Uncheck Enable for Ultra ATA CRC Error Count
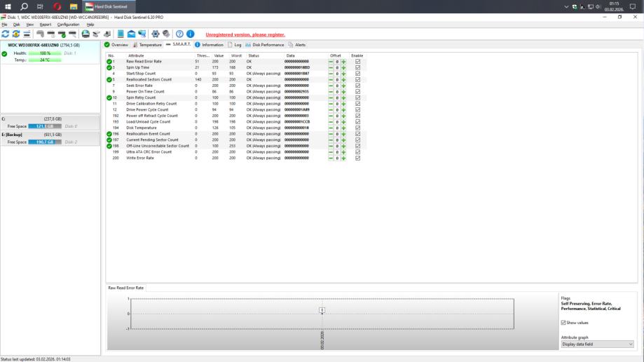The image size is (644, 362). pyautogui.click(x=357, y=152)
